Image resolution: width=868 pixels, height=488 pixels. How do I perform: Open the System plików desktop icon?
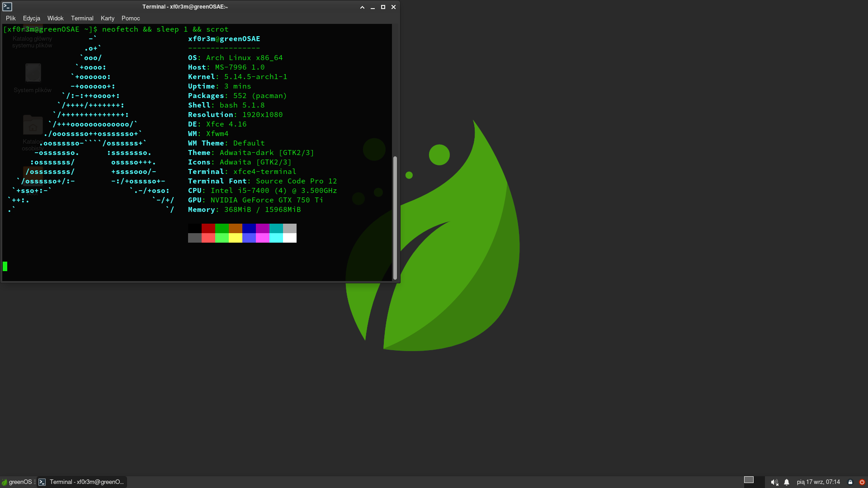pyautogui.click(x=33, y=73)
